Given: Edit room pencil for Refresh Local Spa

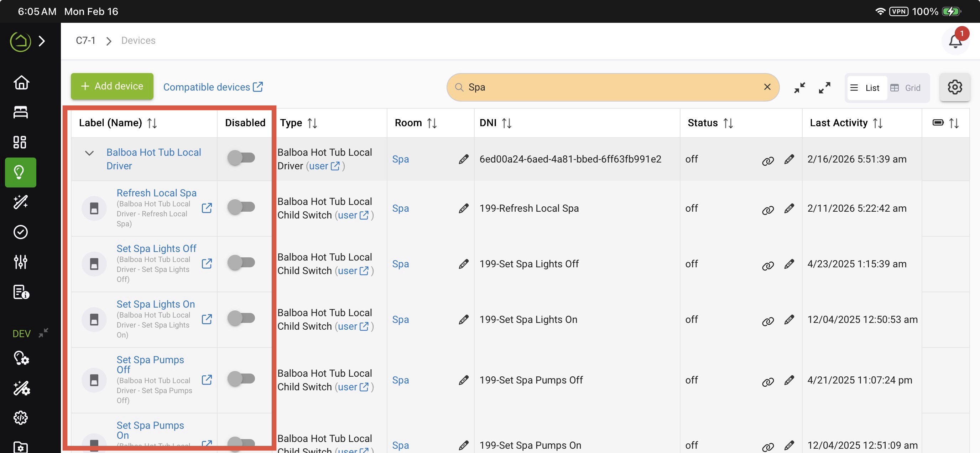Looking at the screenshot, I should 463,208.
